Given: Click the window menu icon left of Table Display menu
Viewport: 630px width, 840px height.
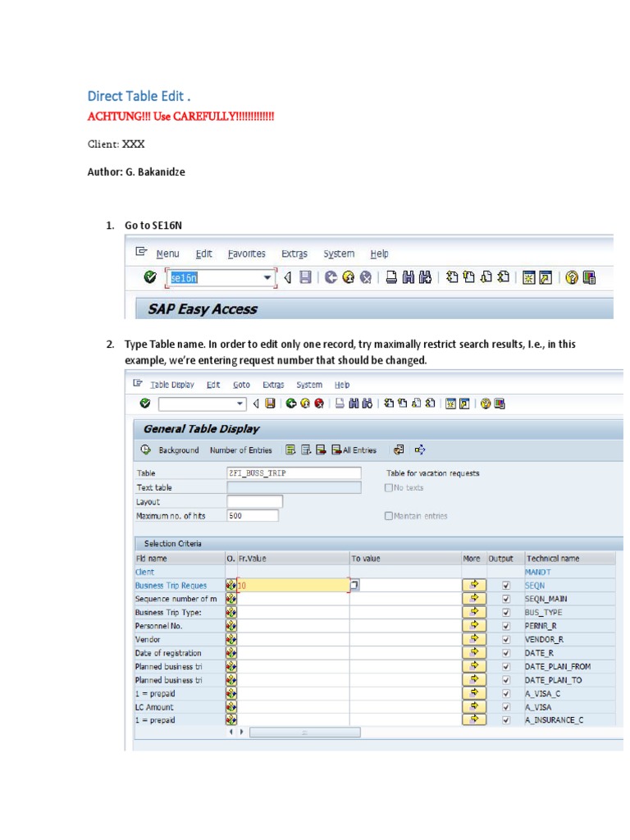Looking at the screenshot, I should click(x=138, y=384).
